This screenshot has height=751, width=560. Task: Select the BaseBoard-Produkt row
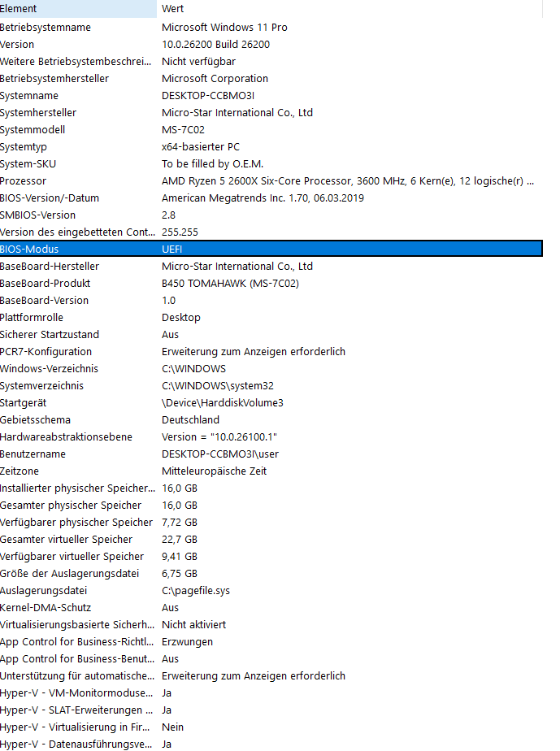click(271, 284)
